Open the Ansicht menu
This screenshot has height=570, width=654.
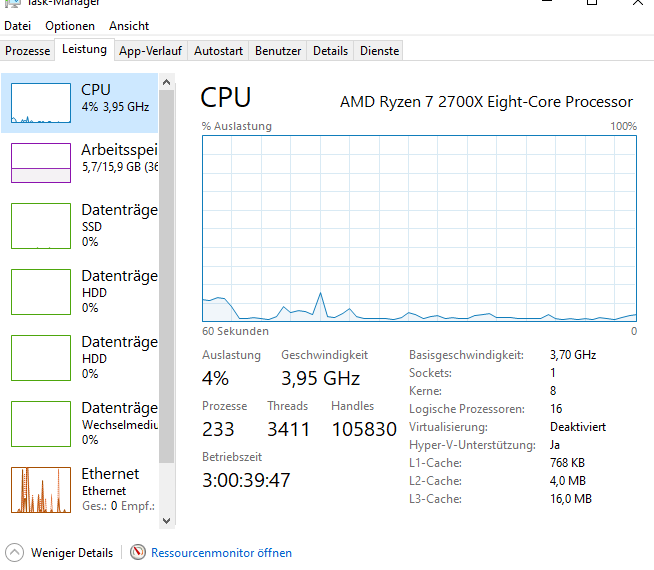tap(129, 26)
